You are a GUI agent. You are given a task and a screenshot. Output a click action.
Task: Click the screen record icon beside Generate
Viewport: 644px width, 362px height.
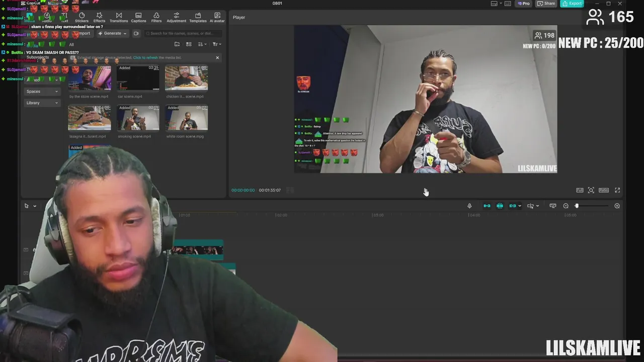(136, 34)
